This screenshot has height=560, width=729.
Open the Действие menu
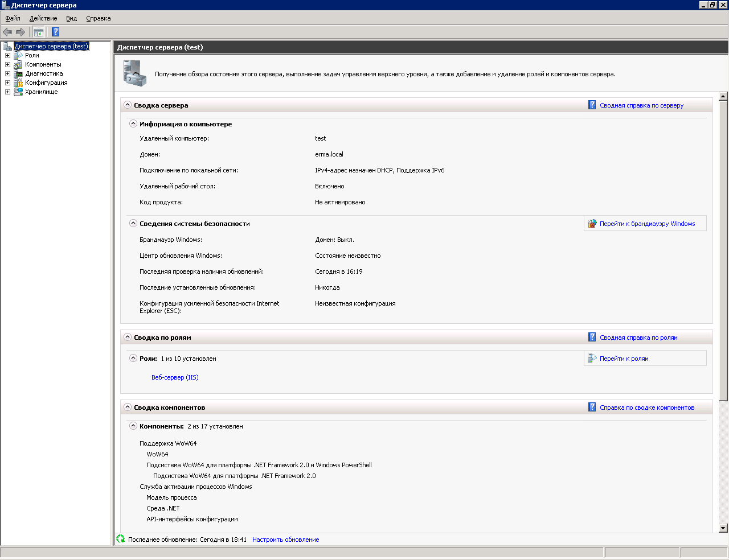(x=43, y=18)
